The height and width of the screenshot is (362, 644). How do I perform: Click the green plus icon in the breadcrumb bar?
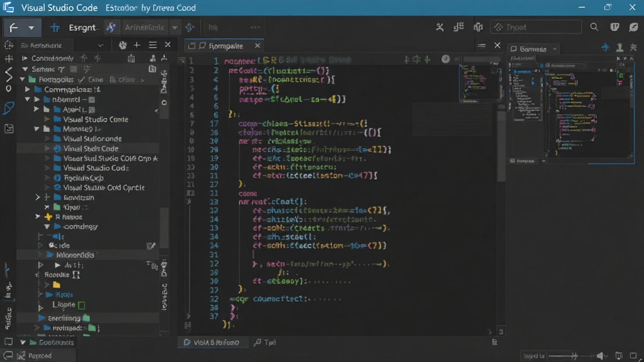(x=427, y=60)
